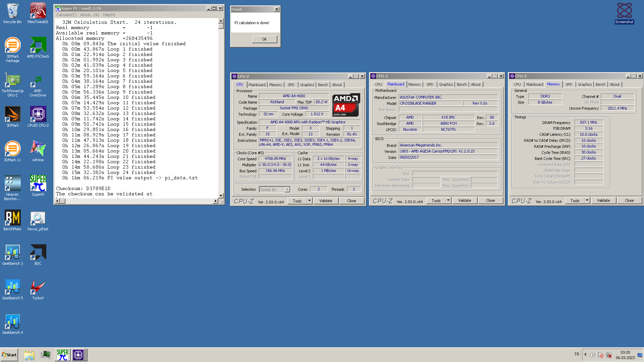This screenshot has height=362, width=644.
Task: Switch to Memory tab in first CPU-Z
Action: coord(276,85)
